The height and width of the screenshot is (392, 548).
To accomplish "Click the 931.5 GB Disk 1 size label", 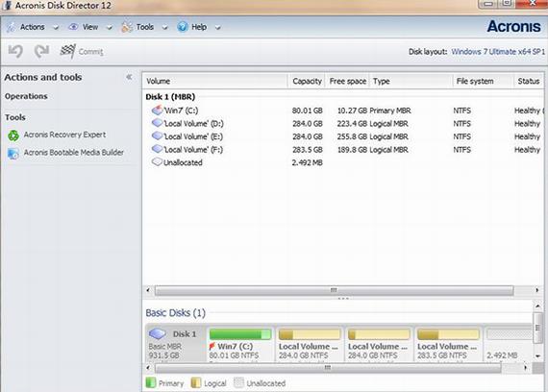I will [x=163, y=355].
